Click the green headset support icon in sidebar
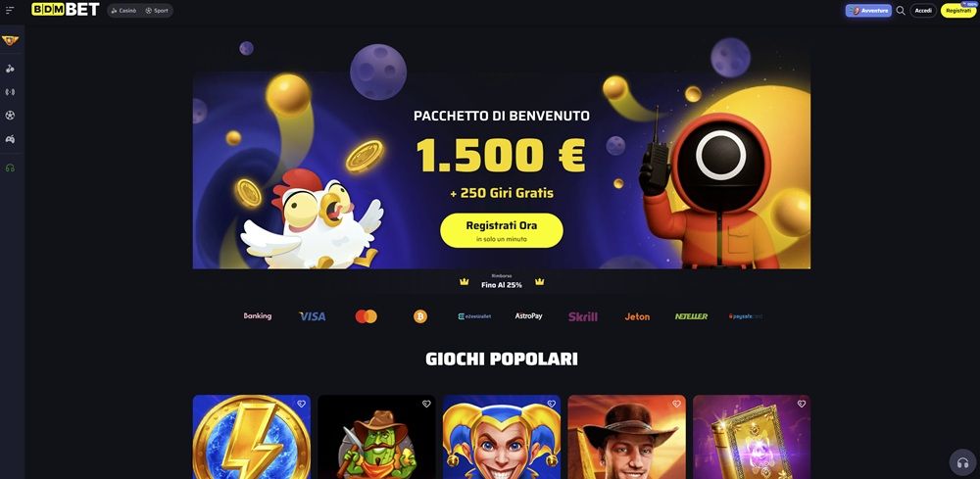 coord(10,168)
